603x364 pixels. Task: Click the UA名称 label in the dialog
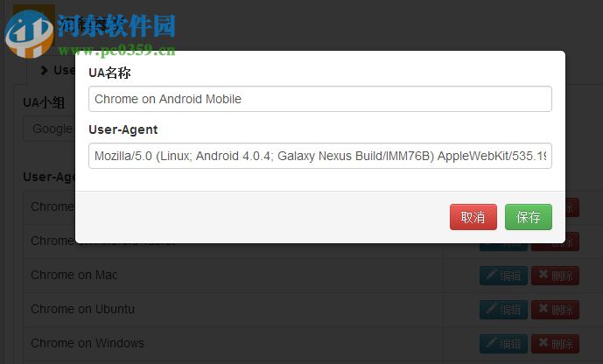coord(109,73)
